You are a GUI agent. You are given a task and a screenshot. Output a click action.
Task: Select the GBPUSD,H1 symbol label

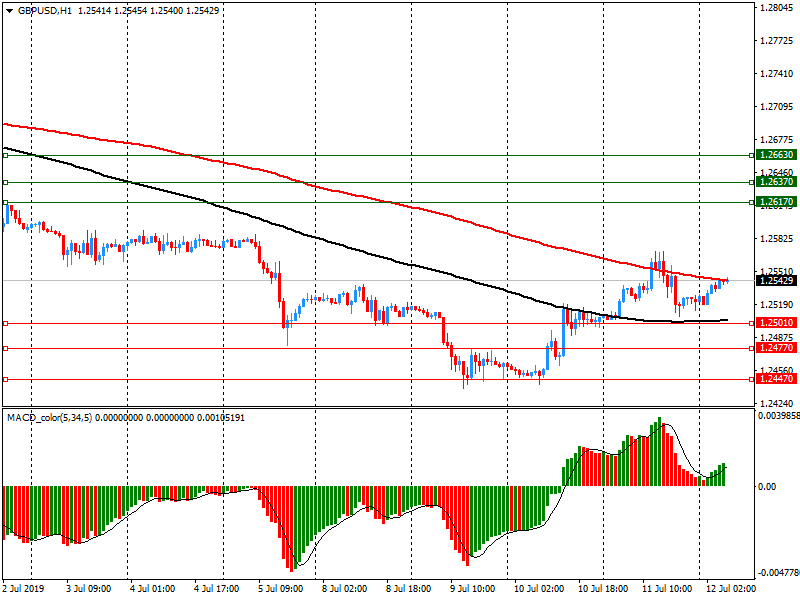tap(44, 10)
